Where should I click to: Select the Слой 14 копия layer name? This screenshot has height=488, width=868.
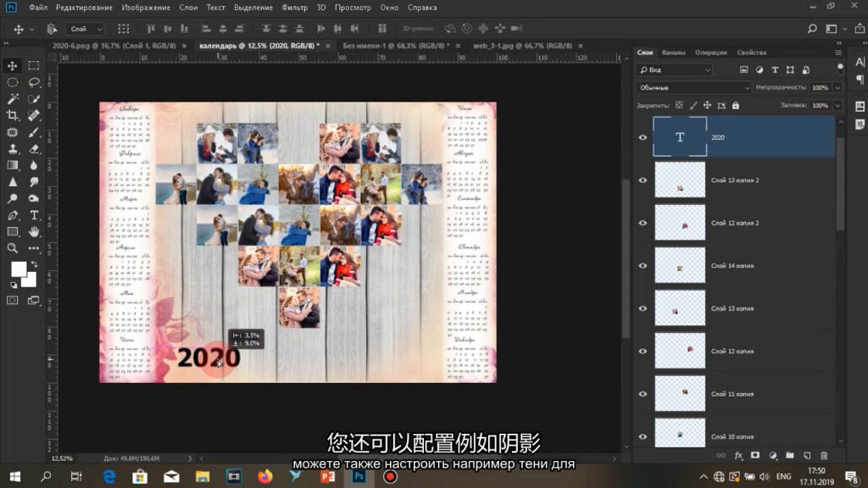[732, 265]
